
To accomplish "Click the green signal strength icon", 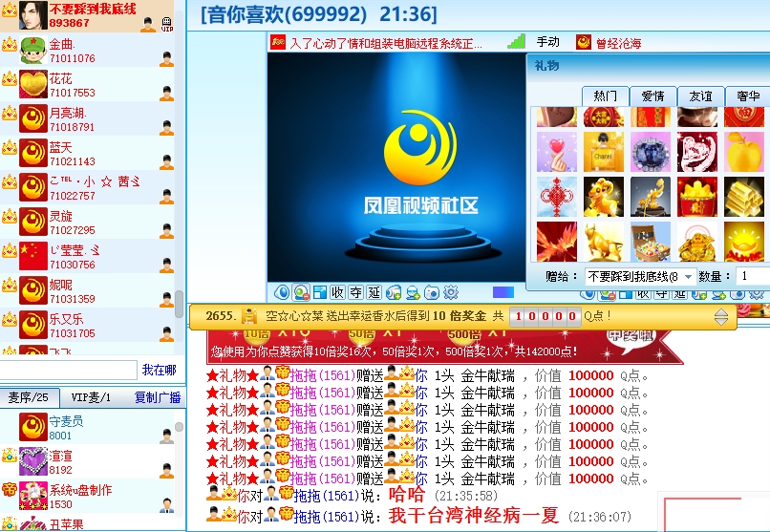I will point(516,41).
